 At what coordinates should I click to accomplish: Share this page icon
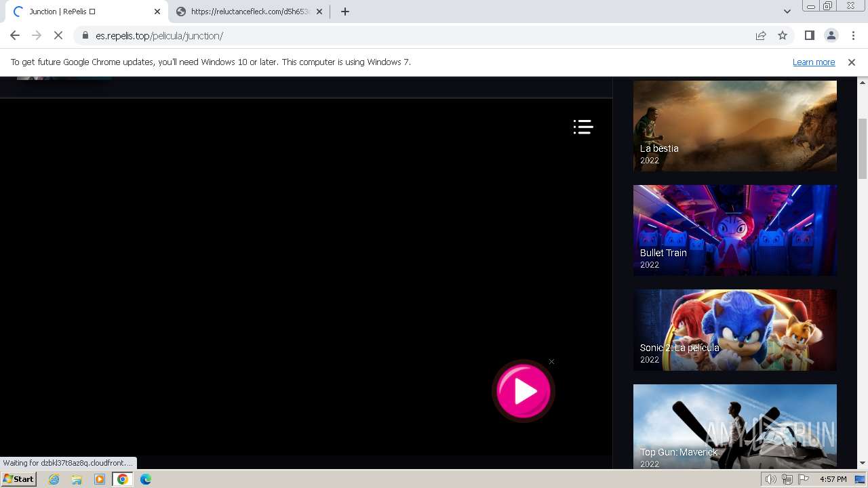click(x=761, y=36)
